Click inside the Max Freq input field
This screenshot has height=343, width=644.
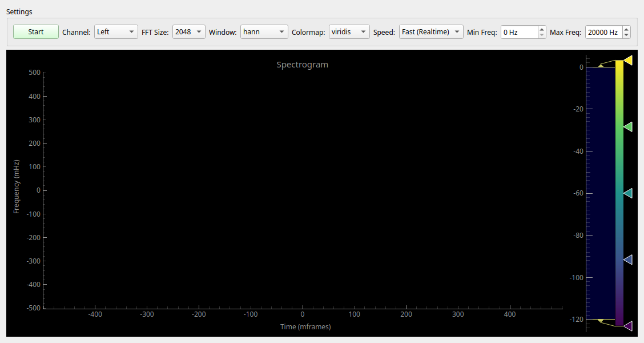(x=604, y=31)
